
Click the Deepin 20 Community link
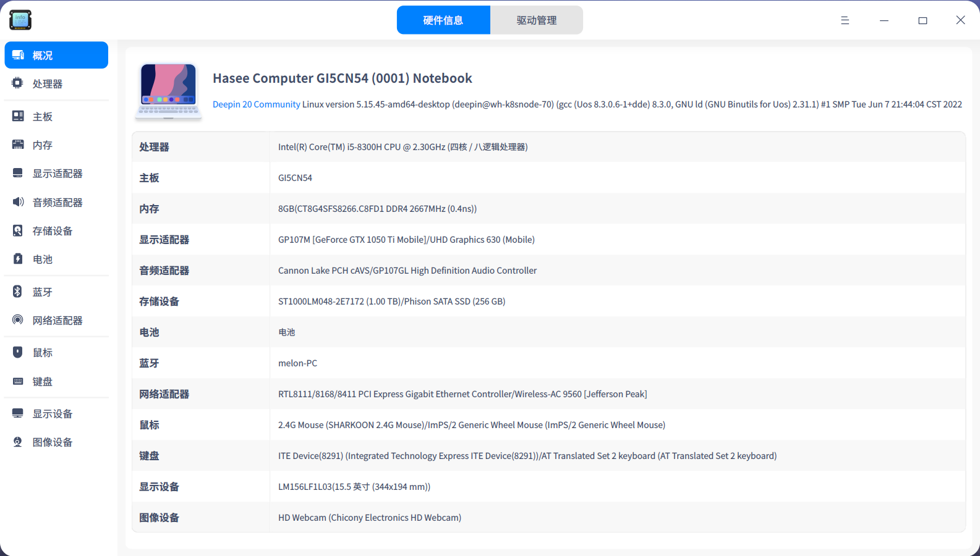point(257,104)
